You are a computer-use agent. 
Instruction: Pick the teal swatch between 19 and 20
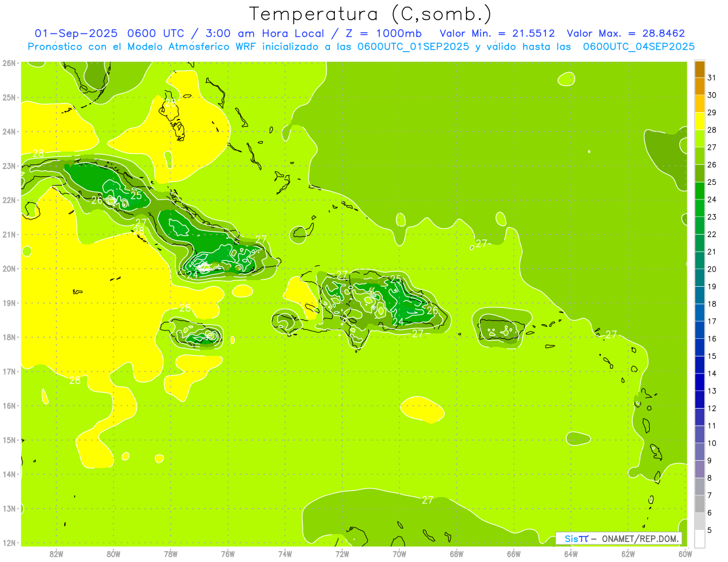699,278
